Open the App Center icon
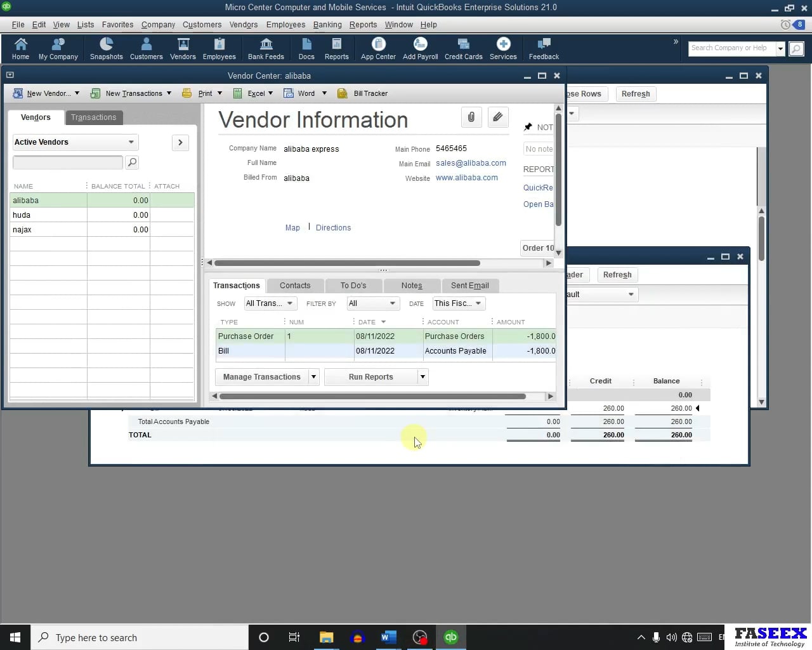 pos(378,49)
